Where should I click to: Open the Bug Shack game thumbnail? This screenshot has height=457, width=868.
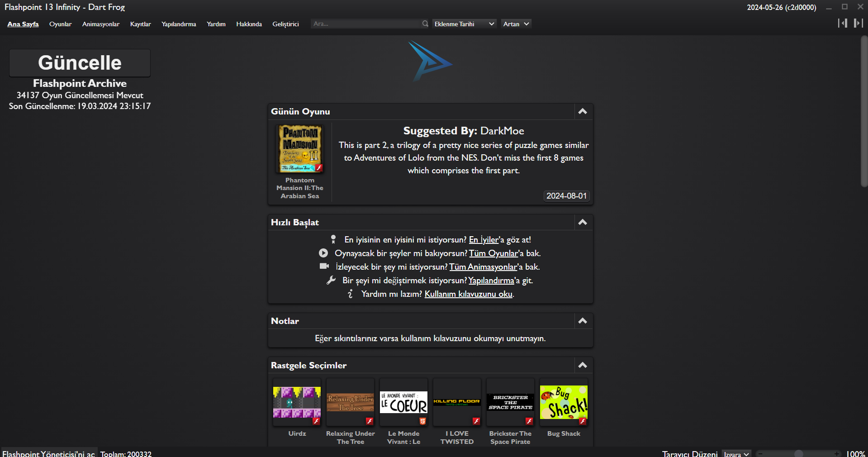564,402
